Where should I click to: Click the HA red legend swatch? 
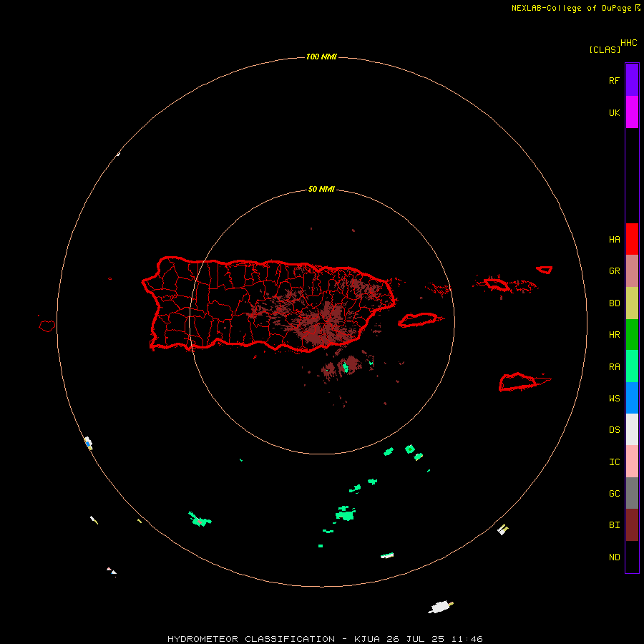[x=632, y=239]
